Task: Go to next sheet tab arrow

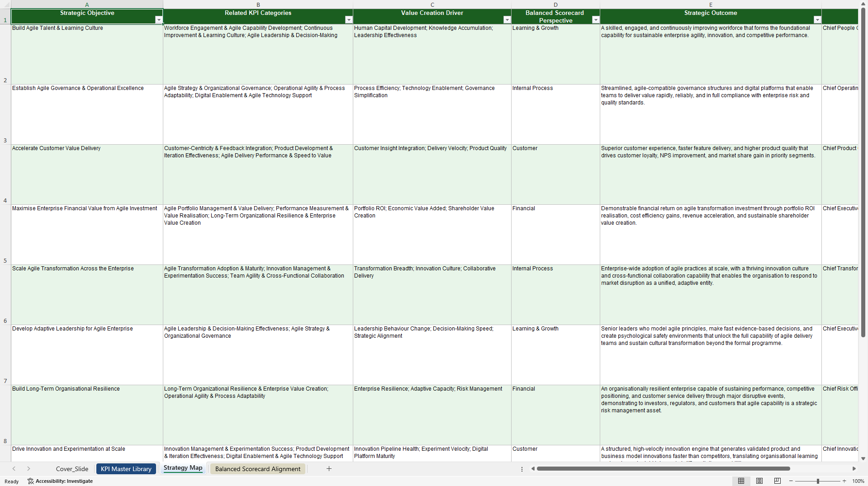Action: (28, 469)
